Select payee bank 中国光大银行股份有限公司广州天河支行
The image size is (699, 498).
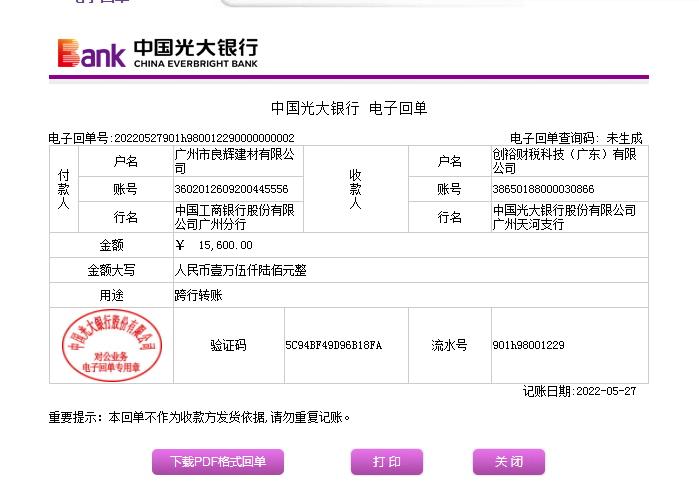pos(564,217)
